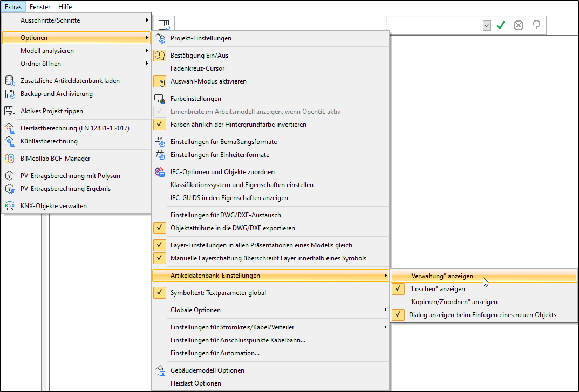
Task: Expand the Globale Optionen submenu
Action: click(x=271, y=310)
